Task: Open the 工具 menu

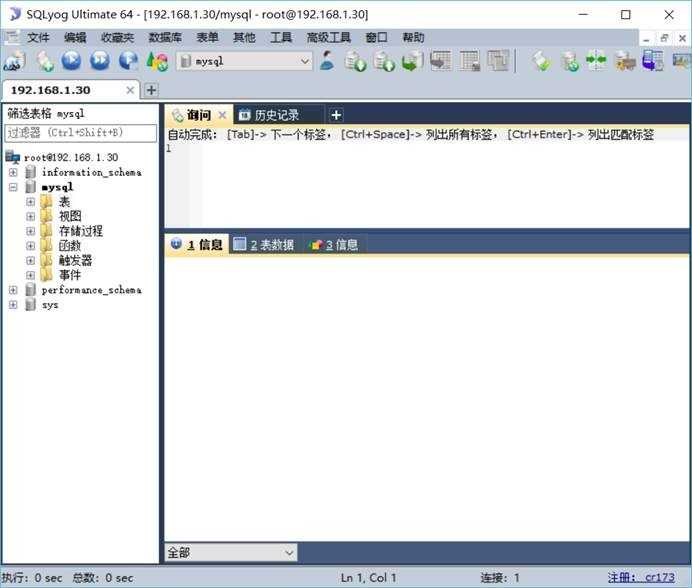Action: click(x=281, y=38)
